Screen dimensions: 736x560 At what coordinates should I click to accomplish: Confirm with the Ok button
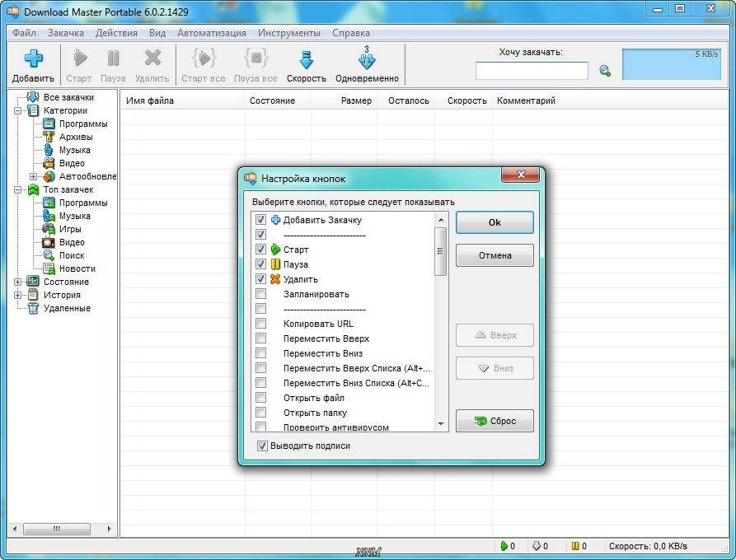tap(495, 222)
